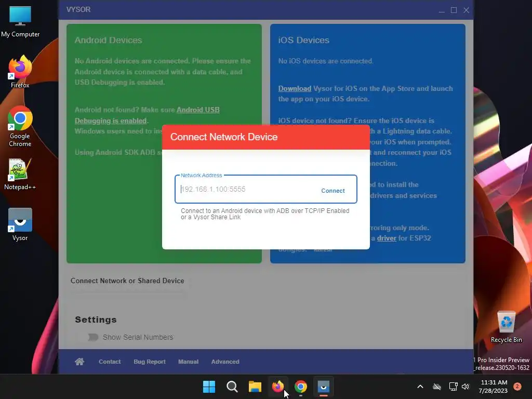Show hidden system tray icons
The width and height of the screenshot is (532, 399).
tap(420, 387)
